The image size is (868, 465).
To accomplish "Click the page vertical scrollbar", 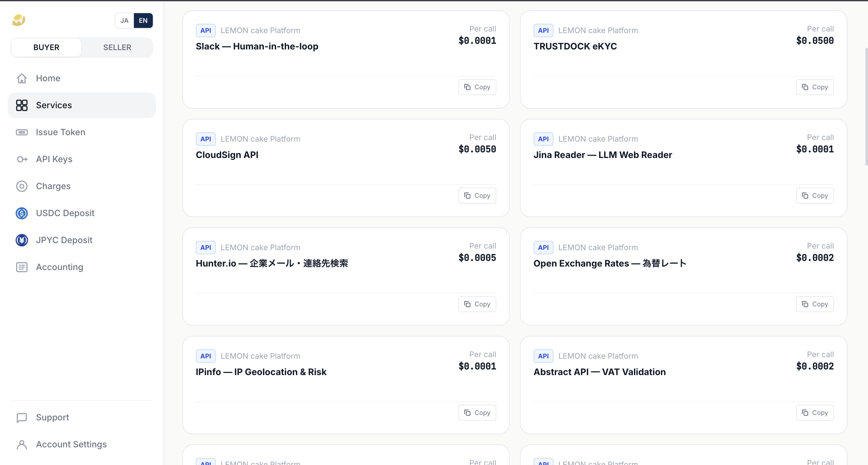I will [x=866, y=107].
